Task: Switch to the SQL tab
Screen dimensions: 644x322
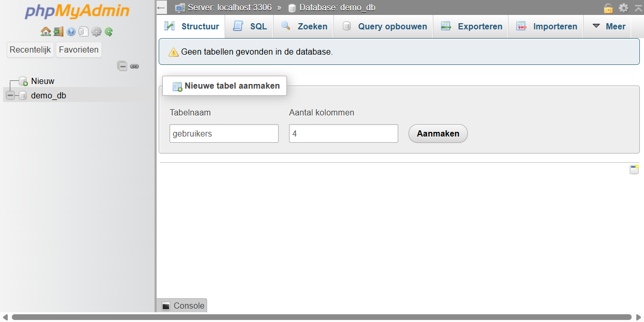Action: [250, 26]
